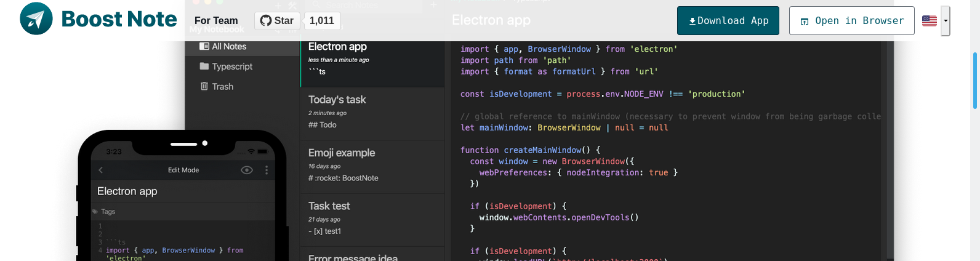Open the Boost Note home link text
Viewport: 980px width, 261px height.
(119, 19)
